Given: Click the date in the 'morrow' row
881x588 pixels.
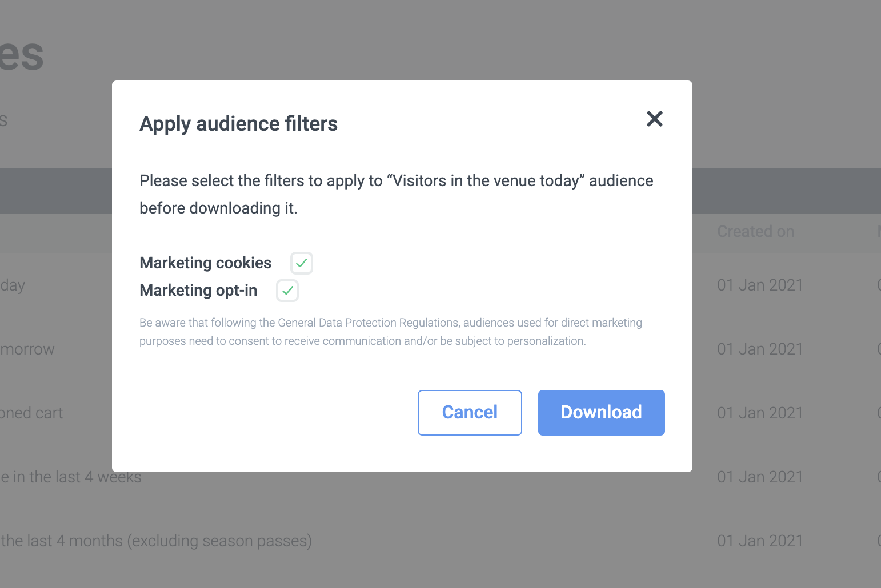Looking at the screenshot, I should click(x=760, y=349).
